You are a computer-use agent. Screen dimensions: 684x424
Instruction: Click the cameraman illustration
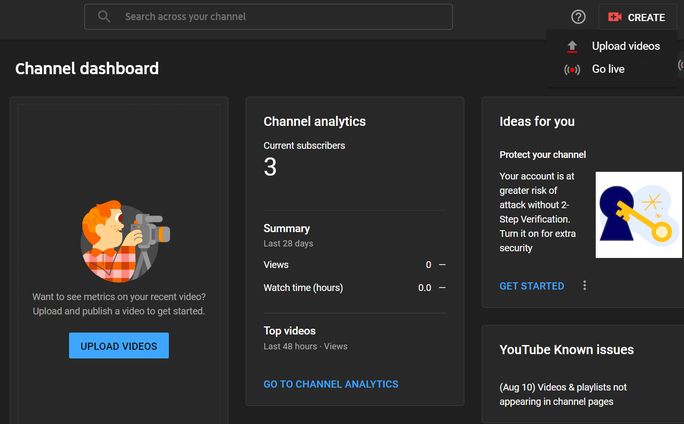pos(125,241)
